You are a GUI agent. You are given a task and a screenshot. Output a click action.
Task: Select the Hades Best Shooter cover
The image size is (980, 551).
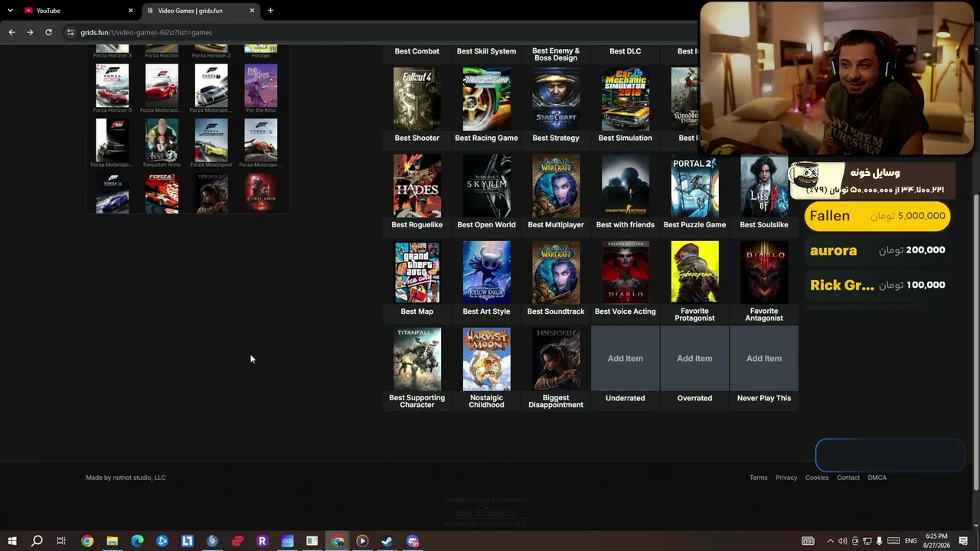coord(417,186)
